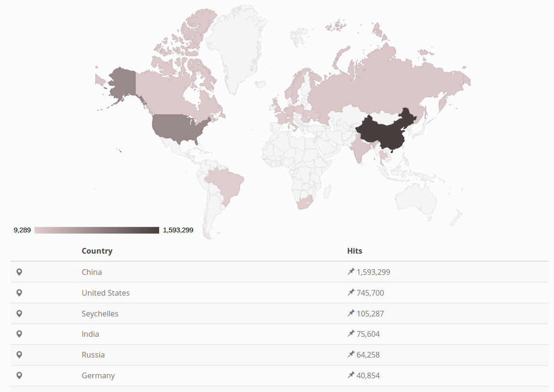554x392 pixels.
Task: Click the India row label
Action: (91, 334)
